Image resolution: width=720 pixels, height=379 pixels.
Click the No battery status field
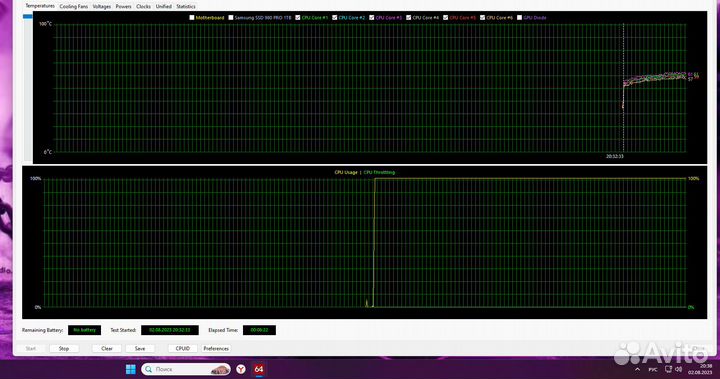(x=84, y=330)
